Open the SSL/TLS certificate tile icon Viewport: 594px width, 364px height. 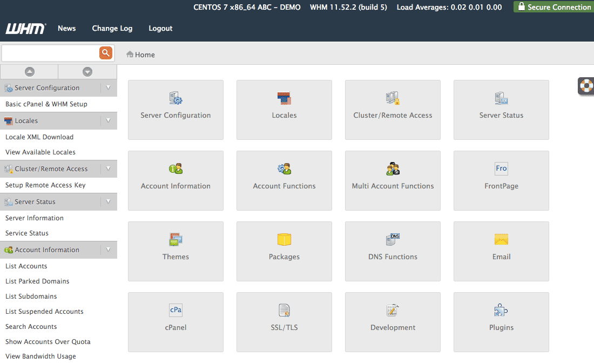click(284, 310)
